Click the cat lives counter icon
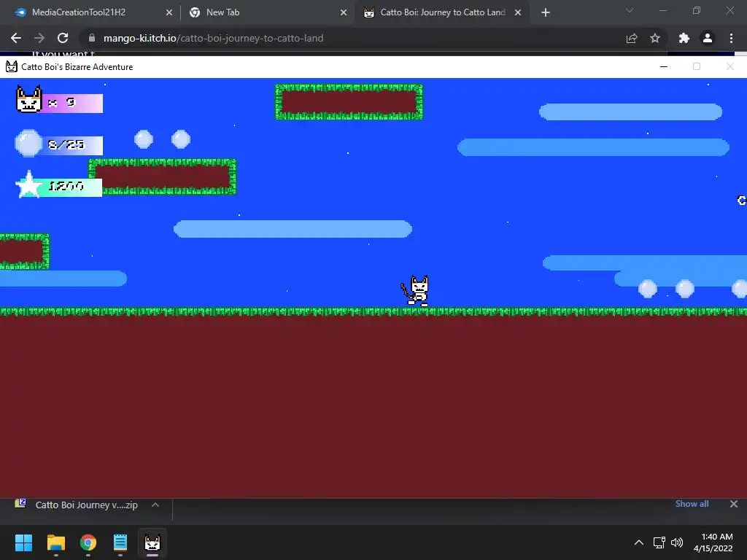 pyautogui.click(x=29, y=99)
